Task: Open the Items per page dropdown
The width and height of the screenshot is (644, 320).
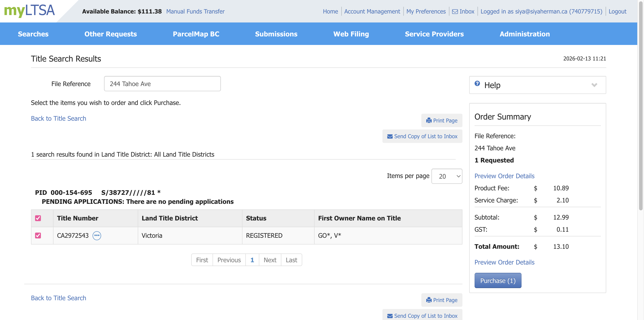Action: click(447, 176)
